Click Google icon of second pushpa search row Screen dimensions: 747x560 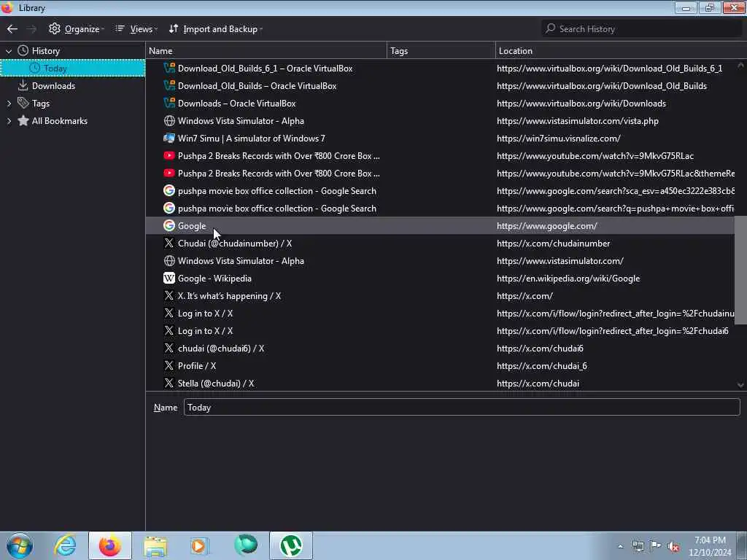(x=169, y=208)
